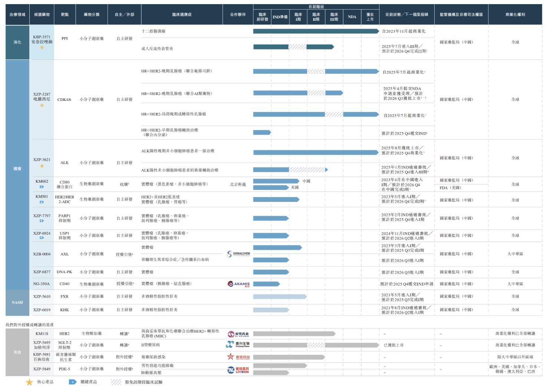The height and width of the screenshot is (392, 550).
Task: Click the 監管機構及目標司法權區 column header
Action: tap(461, 14)
